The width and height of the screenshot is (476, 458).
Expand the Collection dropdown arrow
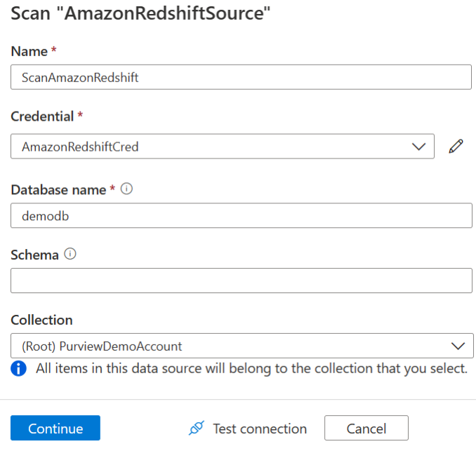(x=458, y=346)
